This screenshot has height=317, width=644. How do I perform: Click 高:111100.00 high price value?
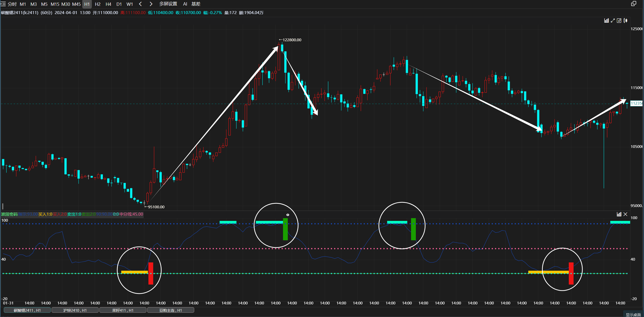point(133,13)
